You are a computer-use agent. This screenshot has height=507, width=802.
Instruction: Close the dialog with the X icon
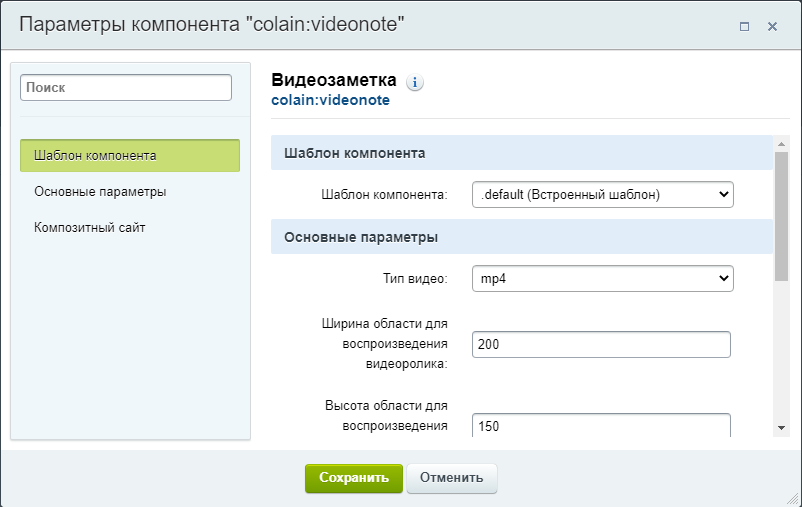pos(772,26)
